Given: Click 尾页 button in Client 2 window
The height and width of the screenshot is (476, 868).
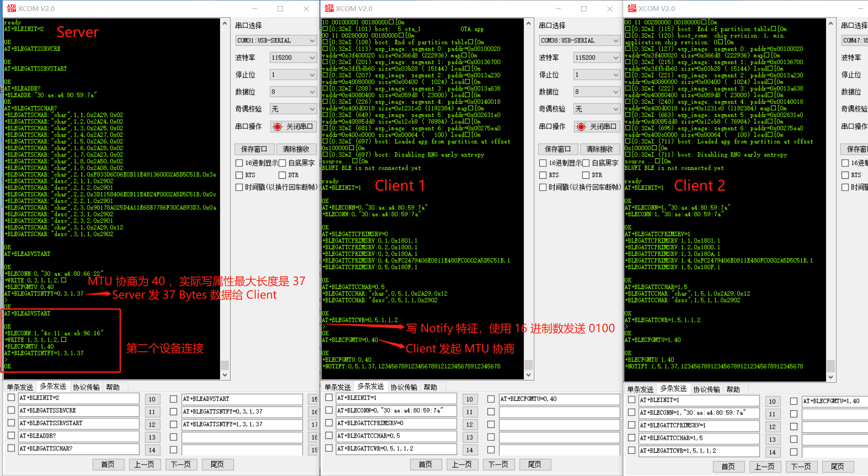Looking at the screenshot, I should [837, 467].
